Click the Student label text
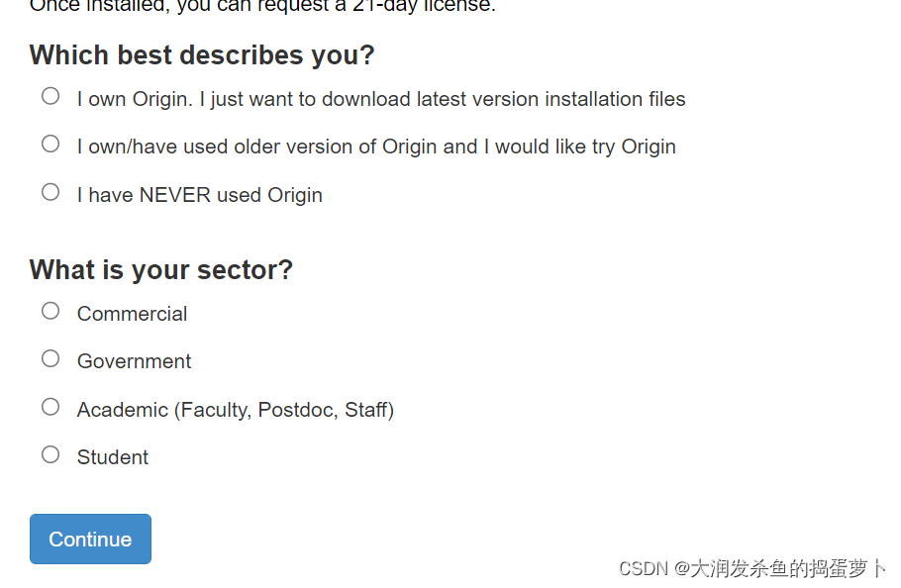 112,456
